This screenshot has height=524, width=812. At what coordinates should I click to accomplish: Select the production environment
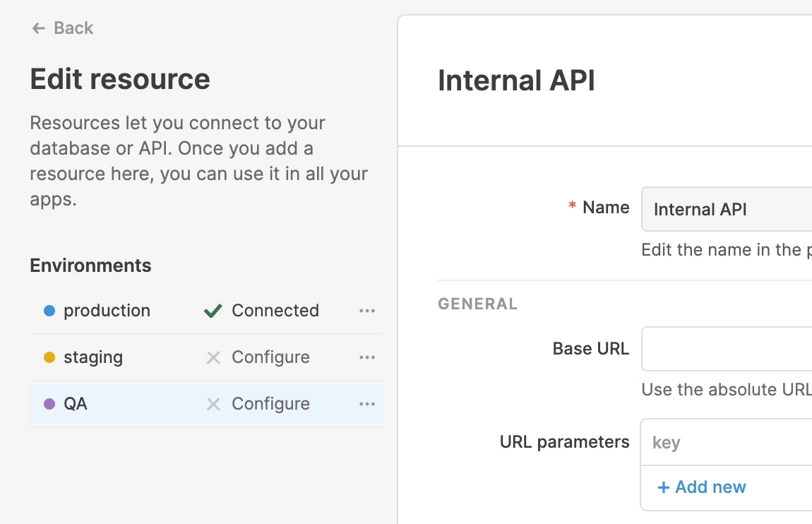[x=107, y=311]
